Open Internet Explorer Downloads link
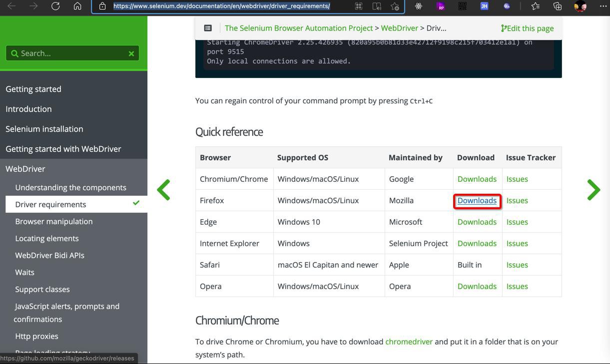The image size is (610, 364). 477,243
